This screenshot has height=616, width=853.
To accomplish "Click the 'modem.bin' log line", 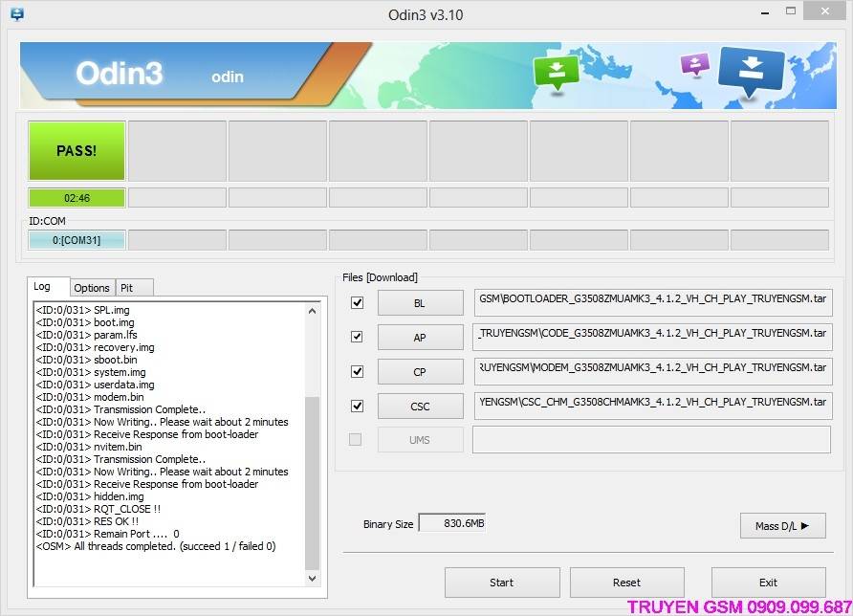I will [x=90, y=397].
